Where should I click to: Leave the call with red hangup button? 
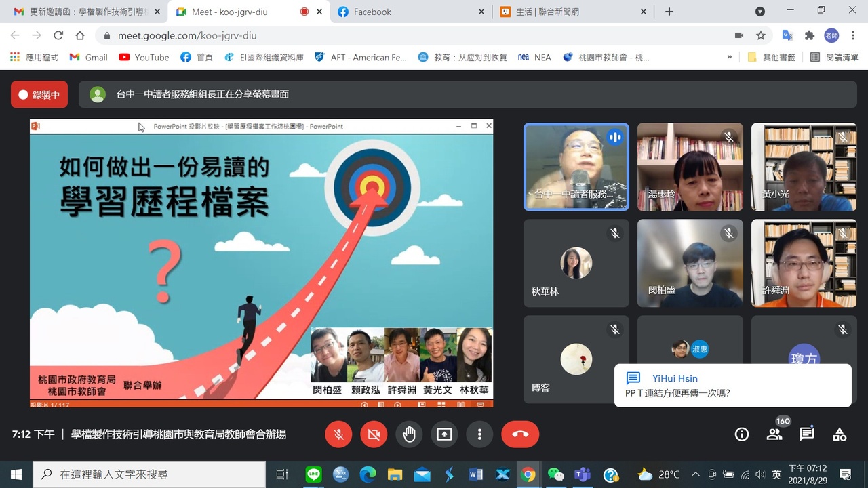point(520,434)
